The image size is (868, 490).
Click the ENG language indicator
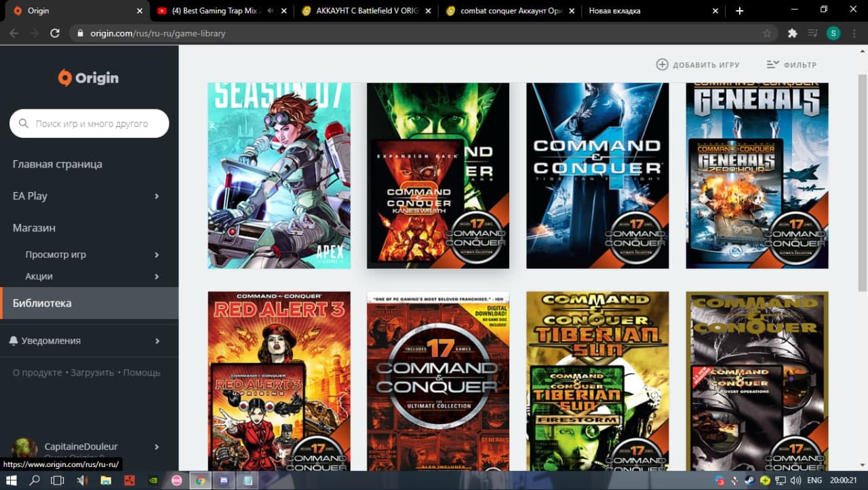click(x=814, y=480)
